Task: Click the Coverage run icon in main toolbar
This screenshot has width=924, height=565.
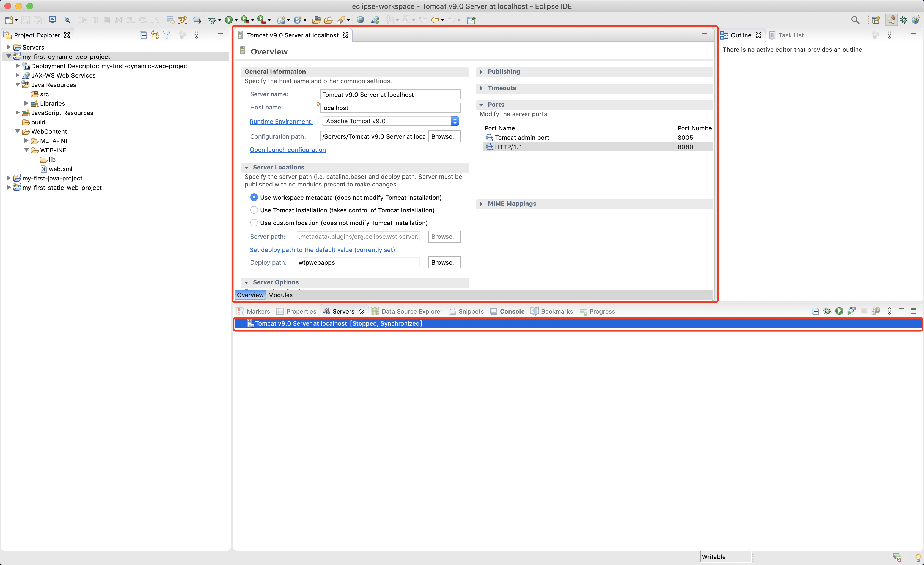Action: point(245,20)
